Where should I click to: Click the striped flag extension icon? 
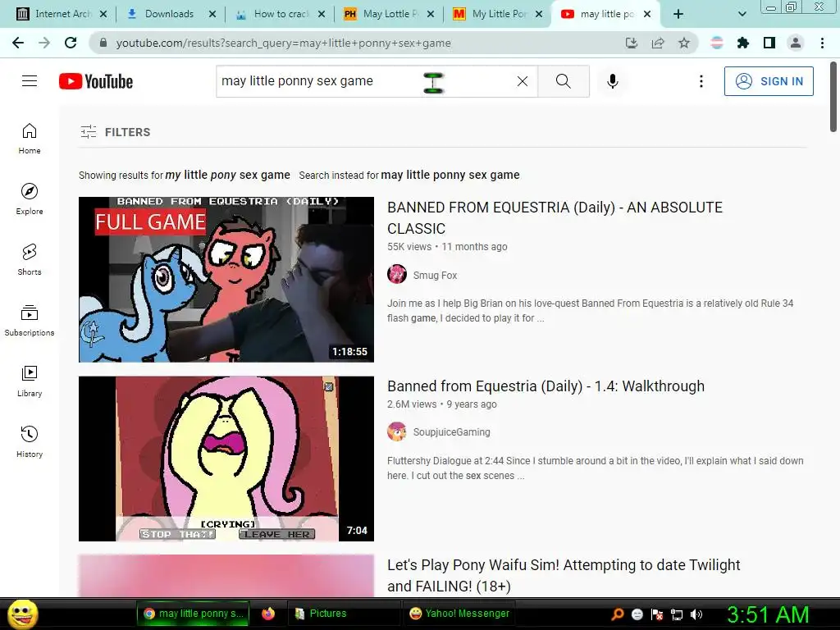(717, 43)
